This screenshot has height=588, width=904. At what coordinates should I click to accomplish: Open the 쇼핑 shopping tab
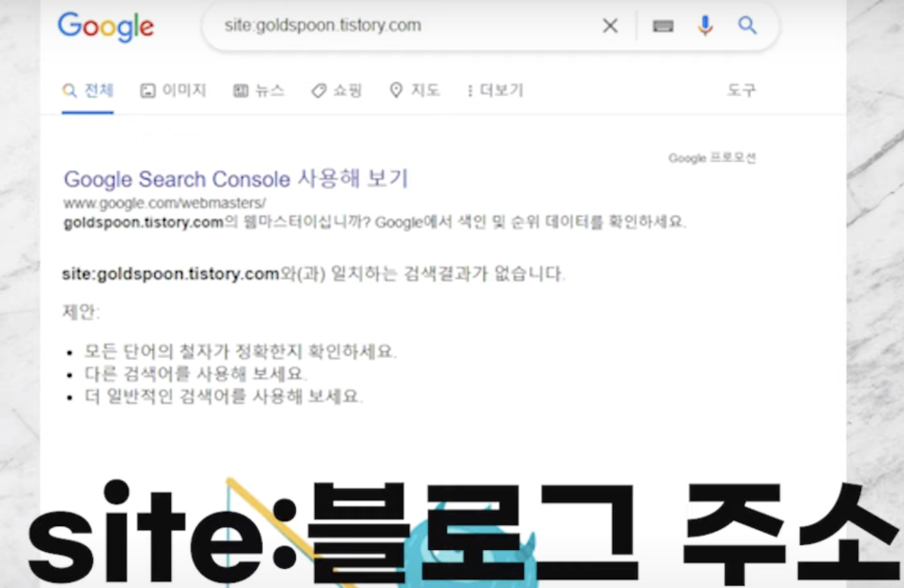(x=336, y=90)
